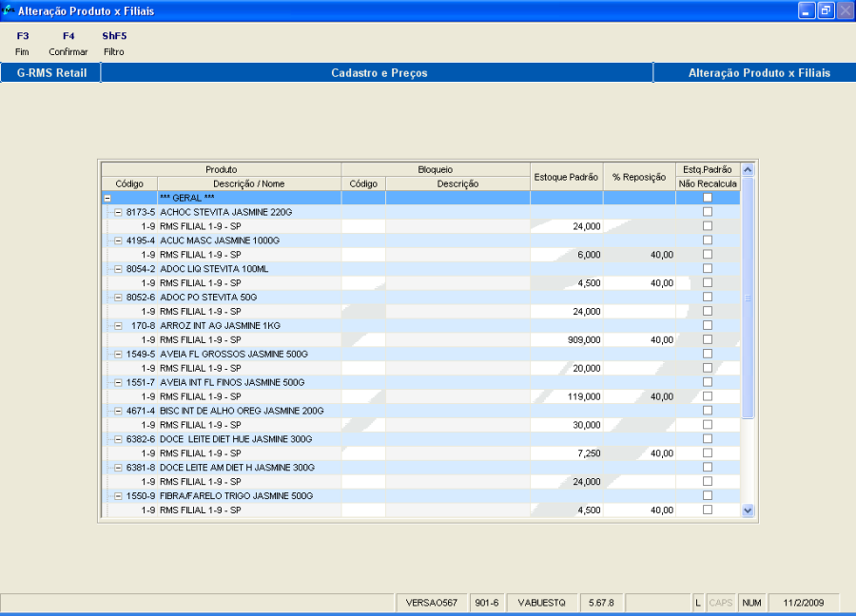Click Descrição / Nome column header
This screenshot has width=856, height=616.
point(249,183)
